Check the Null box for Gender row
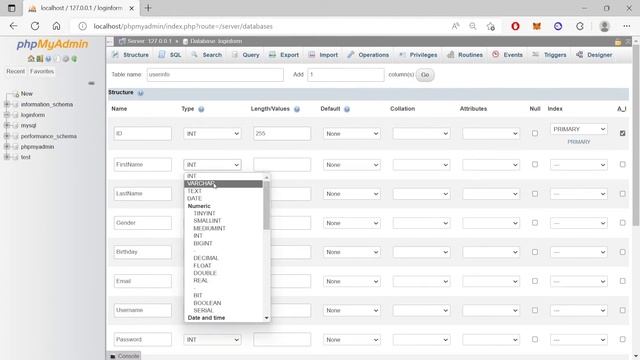The height and width of the screenshot is (360, 640). [x=535, y=222]
